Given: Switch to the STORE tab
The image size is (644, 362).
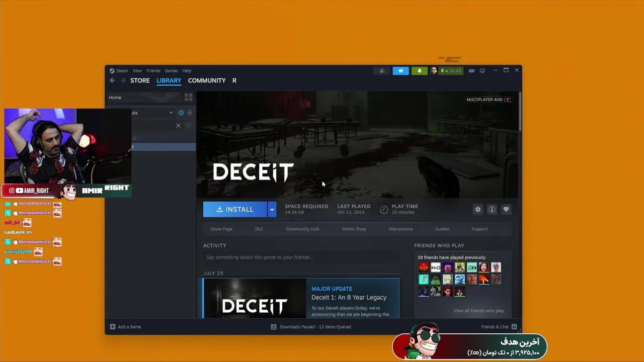Looking at the screenshot, I should click(x=140, y=80).
